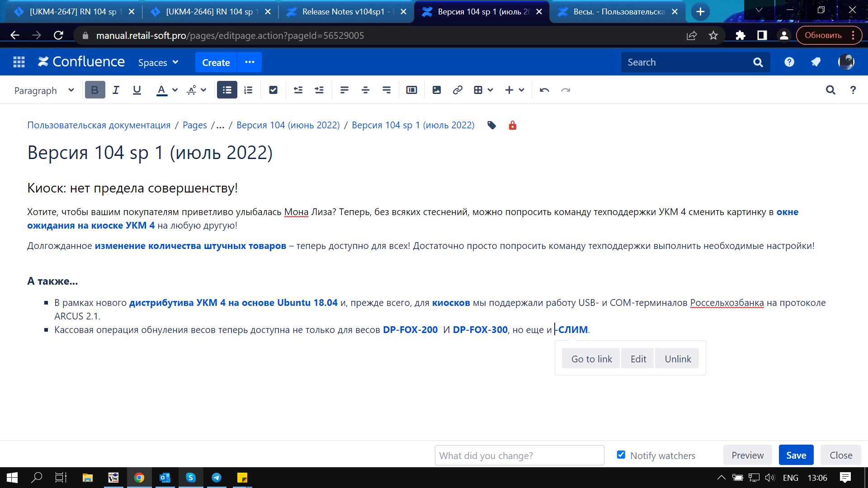Image resolution: width=868 pixels, height=488 pixels.
Task: Open breadcrumb Версия 104 (июнь 2022)
Action: (288, 125)
